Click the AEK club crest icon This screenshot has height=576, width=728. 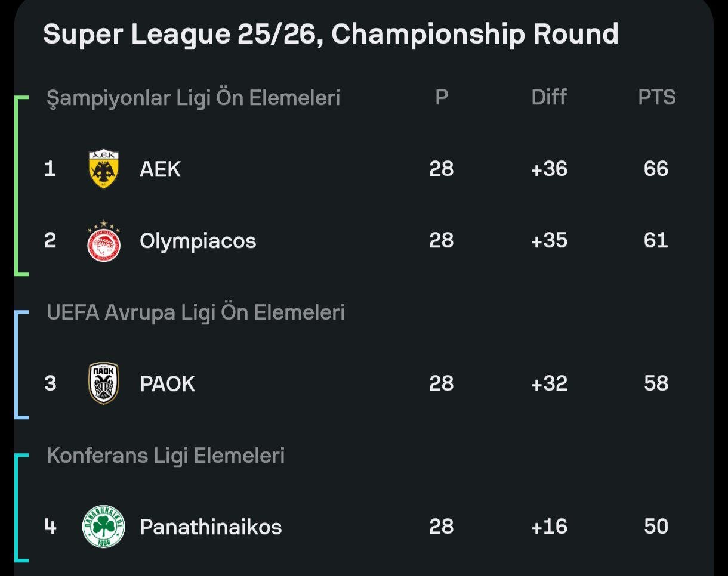point(104,169)
